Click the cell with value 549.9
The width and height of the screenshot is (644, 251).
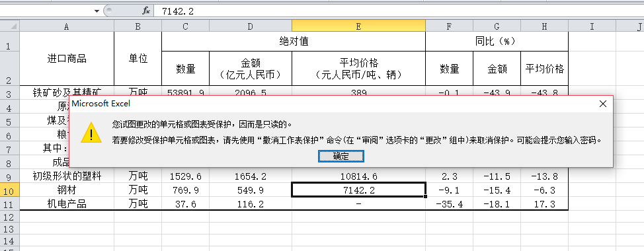pyautogui.click(x=251, y=190)
